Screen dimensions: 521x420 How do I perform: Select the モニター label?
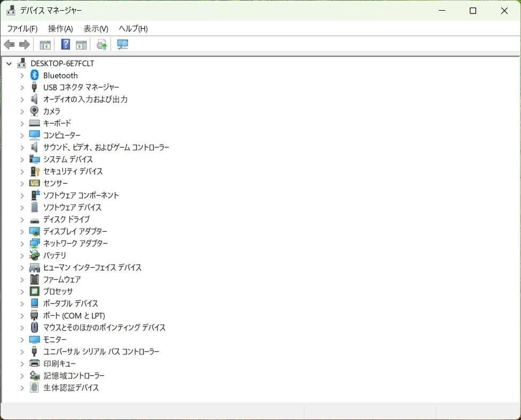tap(55, 339)
